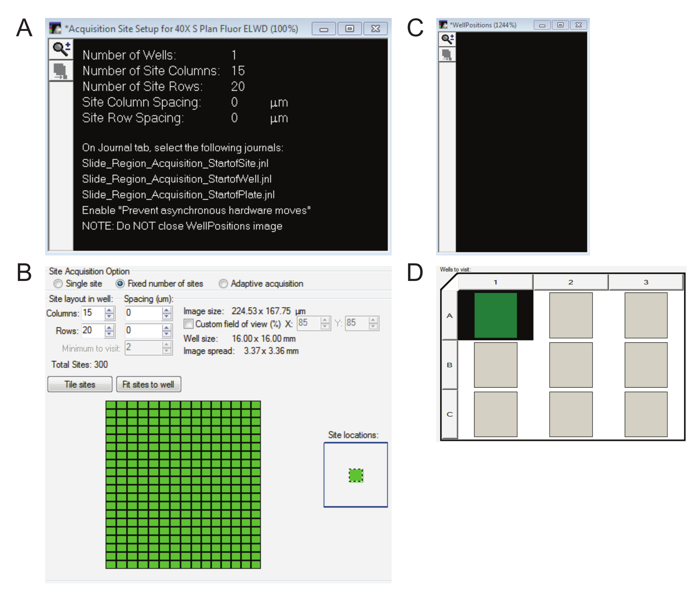
Task: Select column 1 header in wells grid
Action: pyautogui.click(x=495, y=282)
